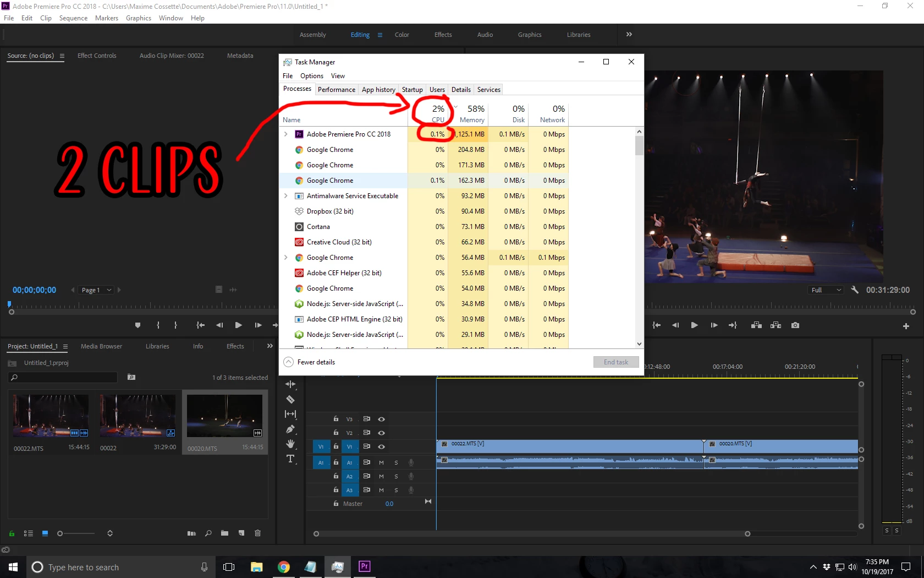Play the Program monitor sequence

(694, 325)
